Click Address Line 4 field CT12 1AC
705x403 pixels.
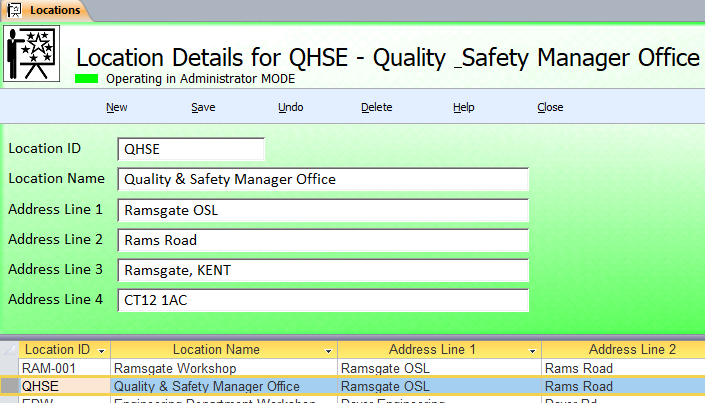click(323, 300)
